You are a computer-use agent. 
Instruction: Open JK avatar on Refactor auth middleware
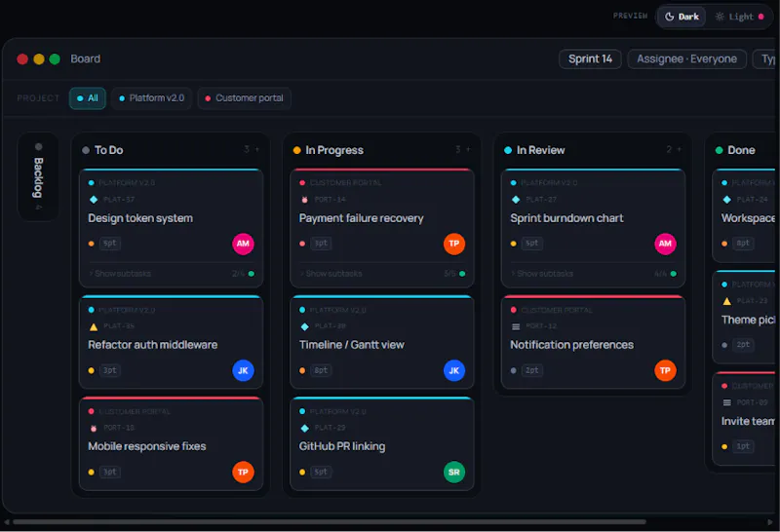pyautogui.click(x=243, y=370)
